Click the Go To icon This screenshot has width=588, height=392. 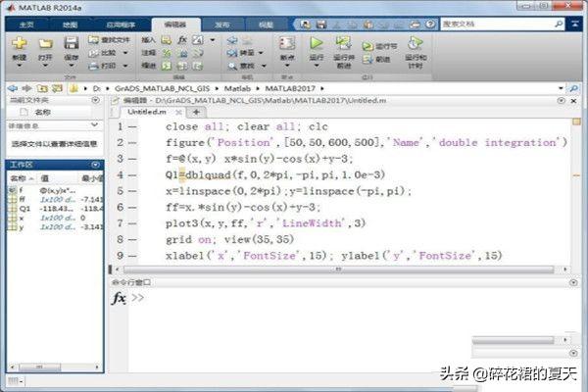[x=232, y=53]
